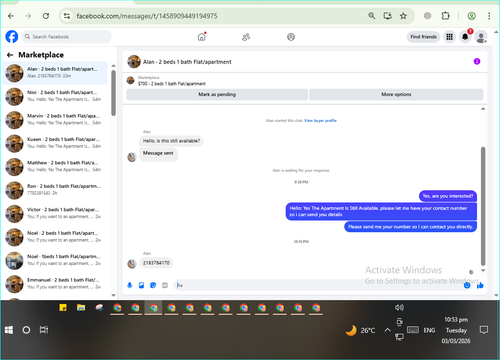Open the Kueen conversation
The height and width of the screenshot is (360, 500).
[x=55, y=143]
